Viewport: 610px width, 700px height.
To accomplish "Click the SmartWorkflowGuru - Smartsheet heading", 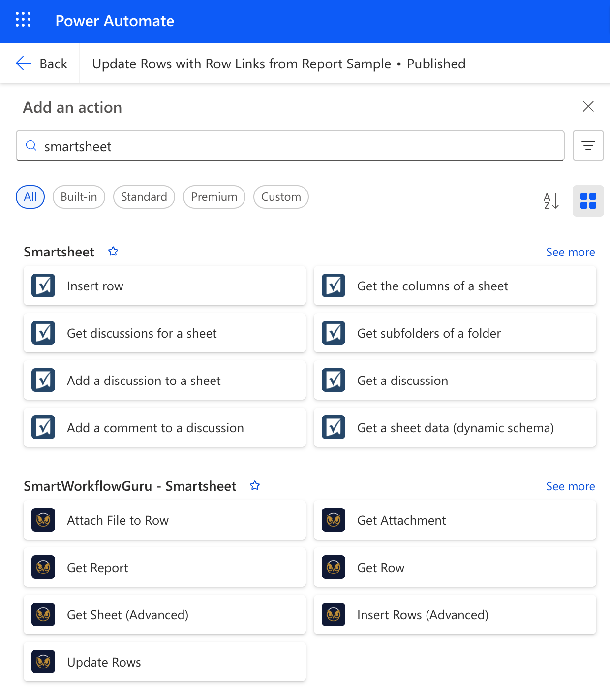I will coord(130,486).
